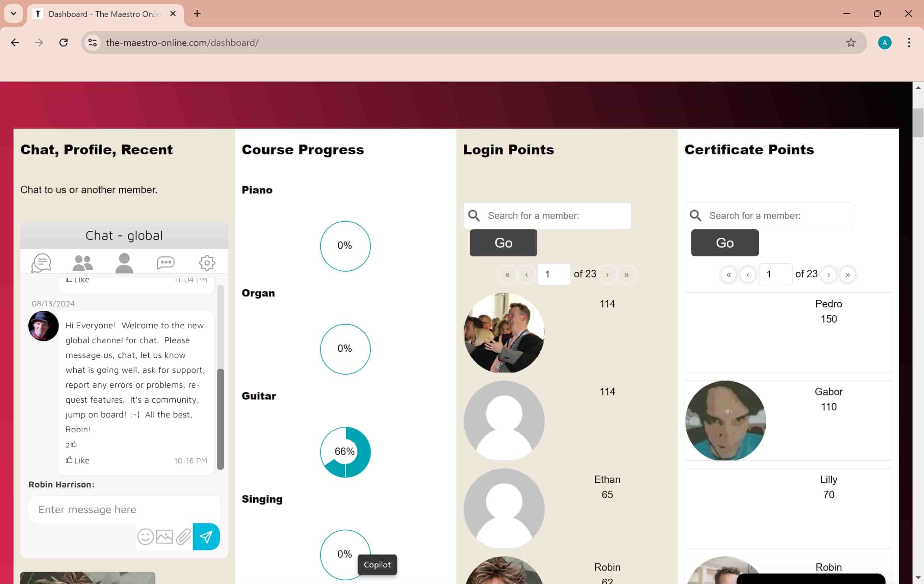
Task: Attach a file with the paperclip icon
Action: (183, 536)
